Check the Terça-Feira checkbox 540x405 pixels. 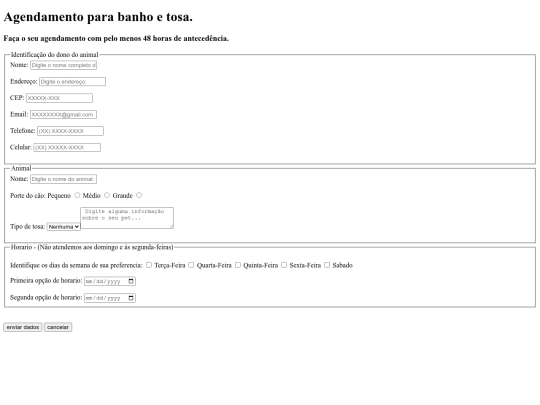point(149,265)
